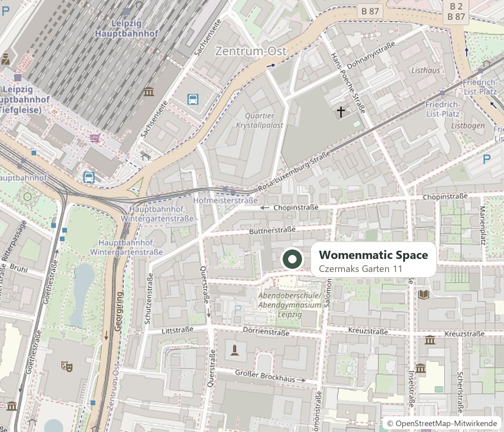Image resolution: width=504 pixels, height=432 pixels.
Task: Click the Dohnanyistraße street label
Action: 371,55
